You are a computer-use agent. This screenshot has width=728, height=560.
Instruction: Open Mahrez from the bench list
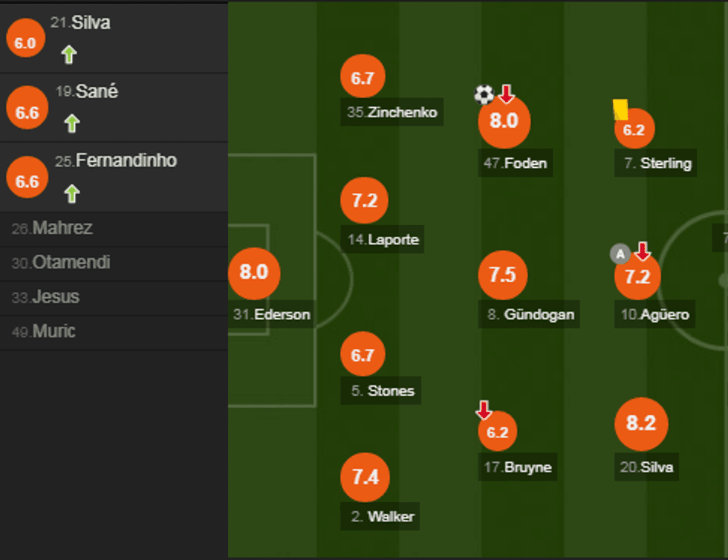click(x=62, y=229)
